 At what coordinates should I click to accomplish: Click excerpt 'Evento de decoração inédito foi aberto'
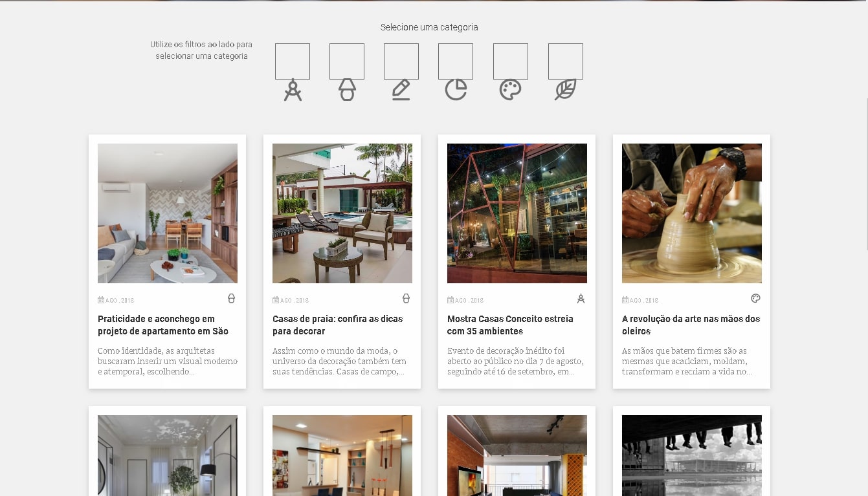[x=515, y=361]
